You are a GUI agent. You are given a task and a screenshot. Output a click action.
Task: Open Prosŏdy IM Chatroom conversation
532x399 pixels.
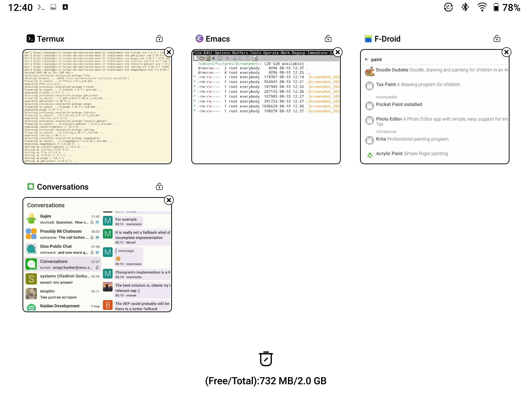63,234
